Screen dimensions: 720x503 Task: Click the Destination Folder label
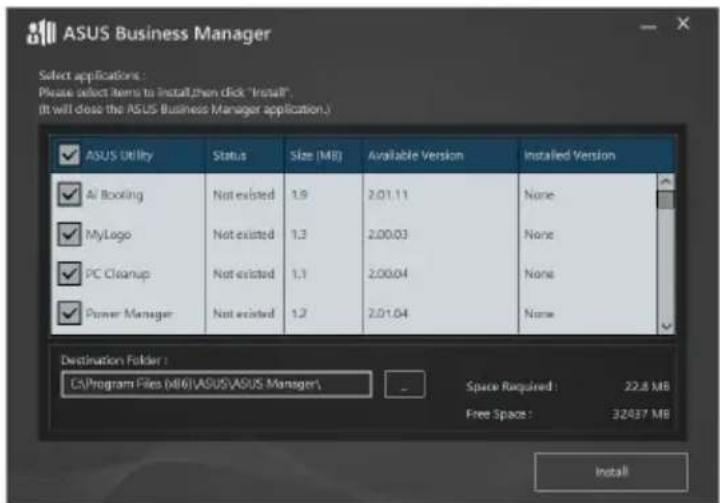[114, 360]
